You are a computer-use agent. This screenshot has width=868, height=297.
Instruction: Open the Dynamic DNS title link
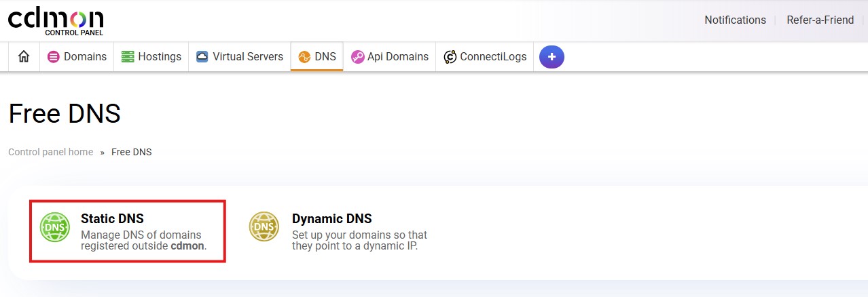coord(331,219)
